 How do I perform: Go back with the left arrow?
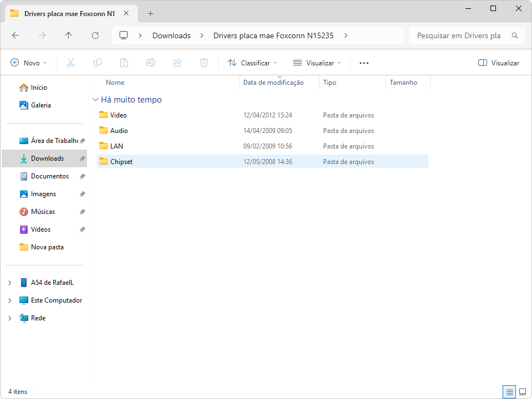16,35
